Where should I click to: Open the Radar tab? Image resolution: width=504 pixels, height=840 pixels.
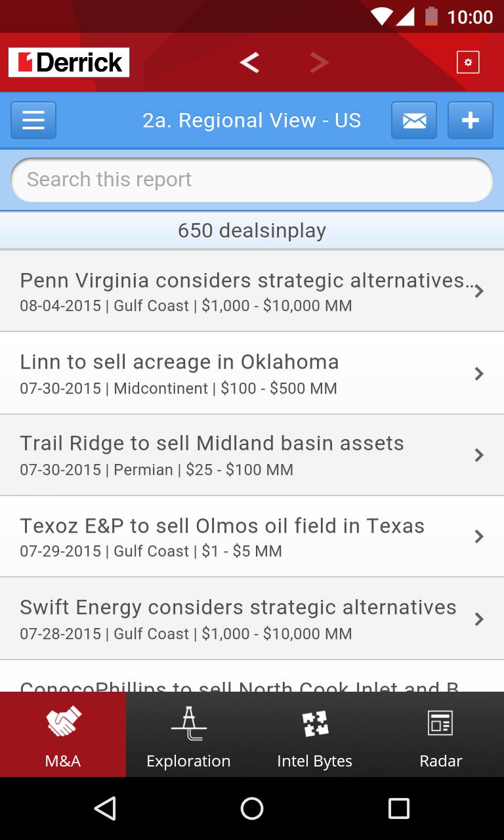[441, 735]
